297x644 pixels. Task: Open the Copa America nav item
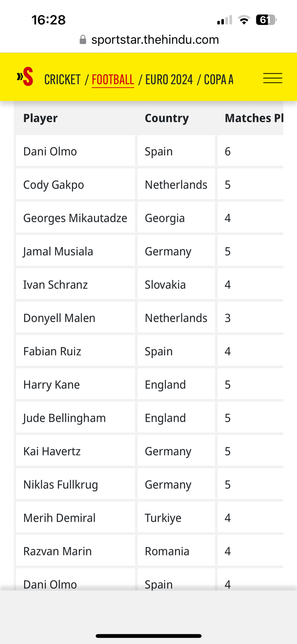point(219,80)
